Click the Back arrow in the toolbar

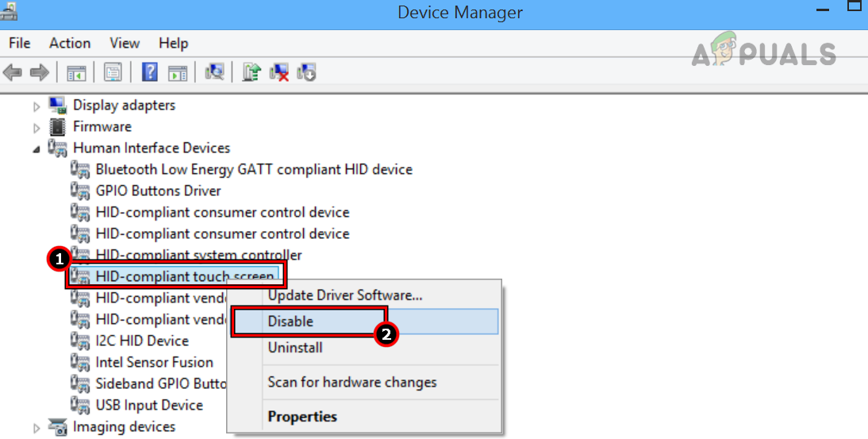pyautogui.click(x=13, y=73)
